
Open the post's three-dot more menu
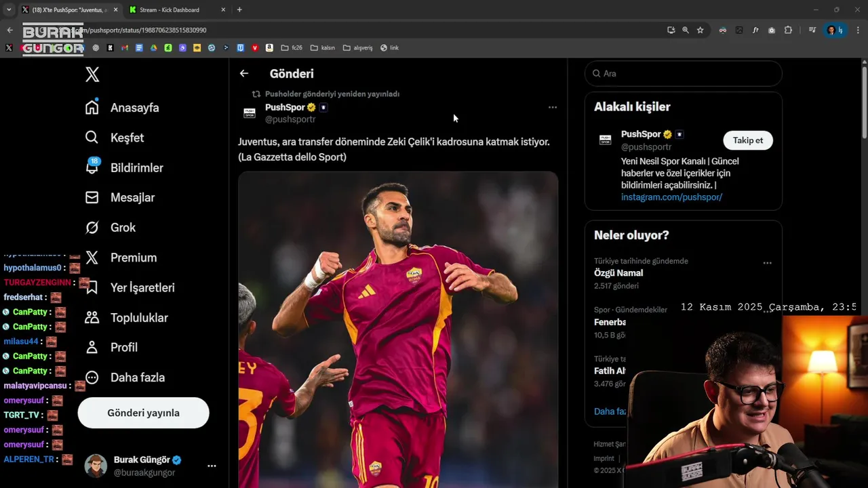point(553,107)
